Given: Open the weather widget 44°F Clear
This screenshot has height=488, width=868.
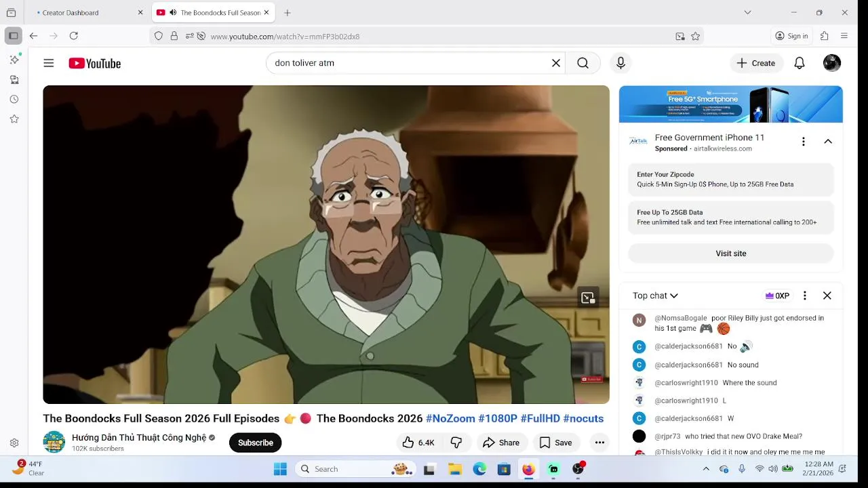Looking at the screenshot, I should coord(28,468).
